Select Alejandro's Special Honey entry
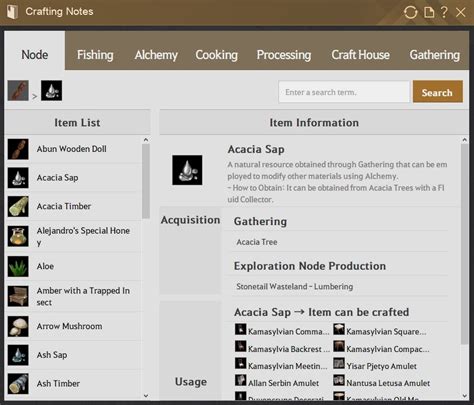Viewport: 474px width, 405px height. (83, 236)
